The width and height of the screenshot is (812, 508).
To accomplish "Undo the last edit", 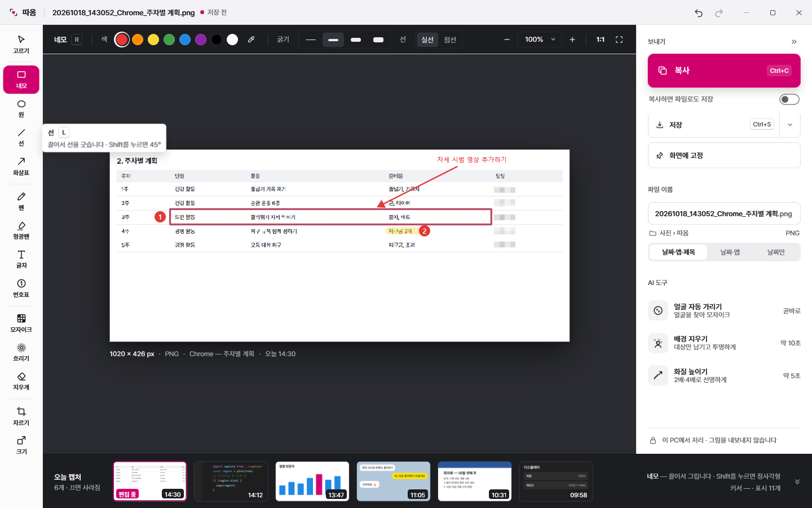I will tap(699, 12).
